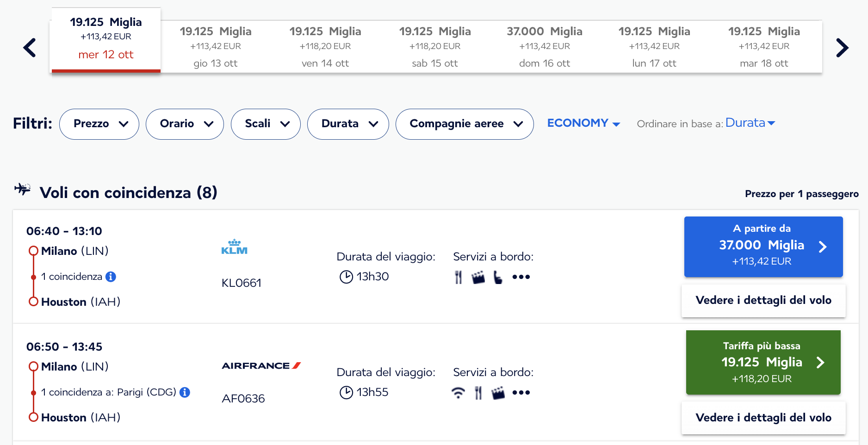
Task: Select the gio 13 ott date tab
Action: click(x=216, y=47)
